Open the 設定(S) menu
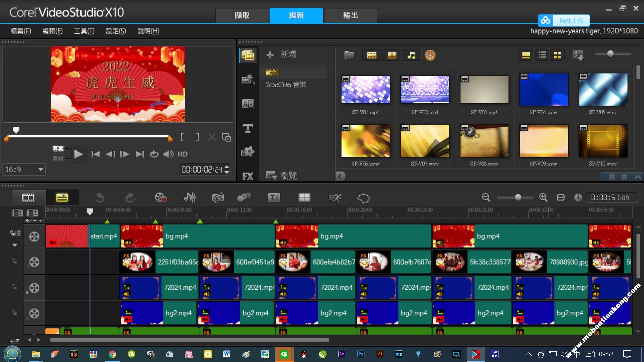Image resolution: width=644 pixels, height=362 pixels. (116, 31)
